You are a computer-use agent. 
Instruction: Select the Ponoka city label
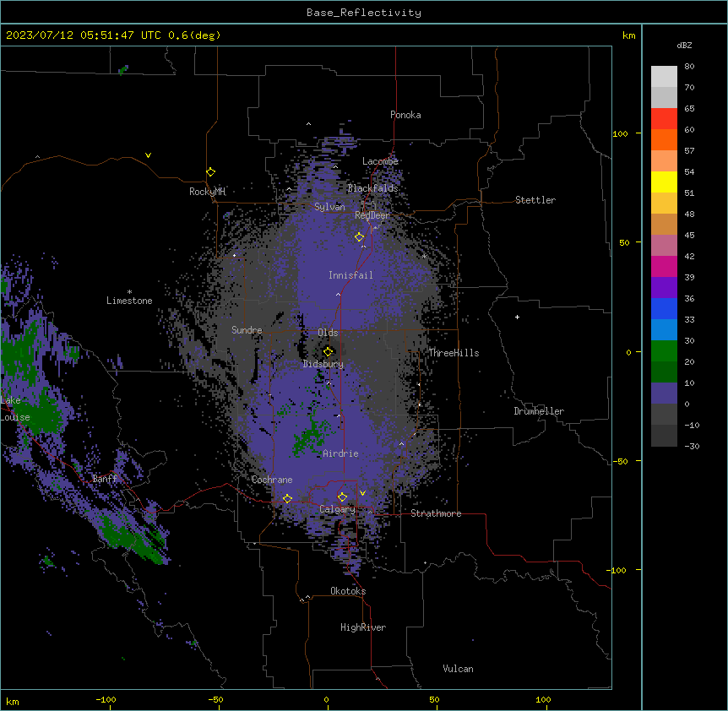click(x=405, y=115)
